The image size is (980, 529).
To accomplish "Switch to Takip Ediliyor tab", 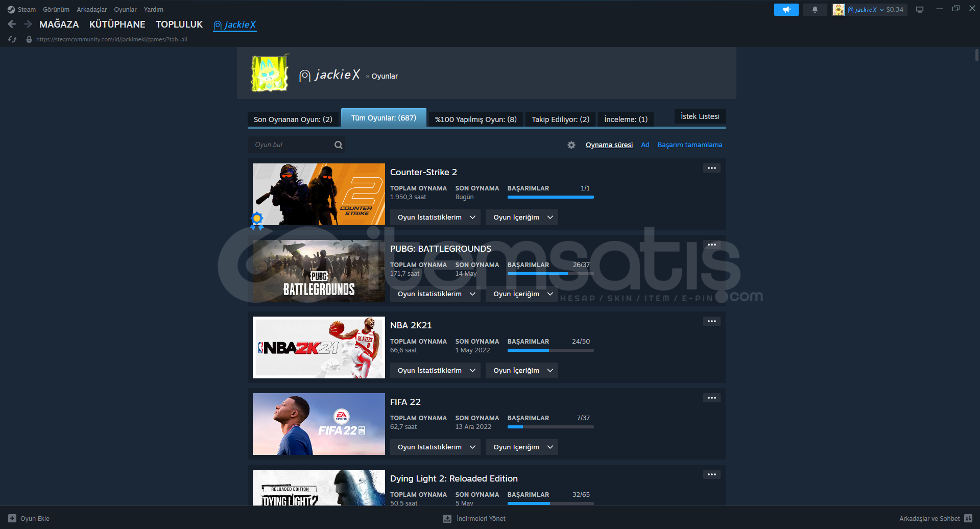I will coord(561,119).
